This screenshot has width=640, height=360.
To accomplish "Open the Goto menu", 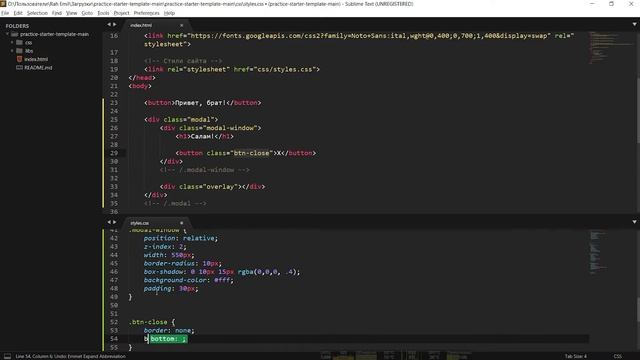I will click(x=87, y=13).
